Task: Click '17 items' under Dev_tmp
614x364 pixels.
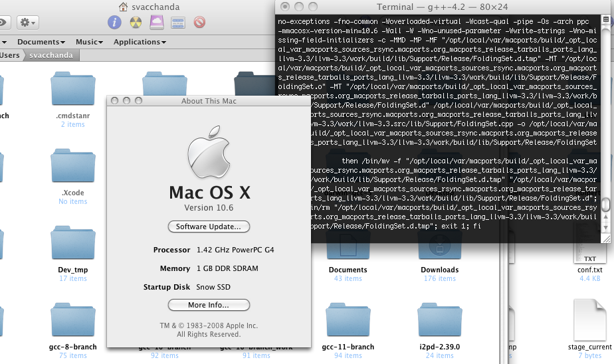Action: click(73, 279)
